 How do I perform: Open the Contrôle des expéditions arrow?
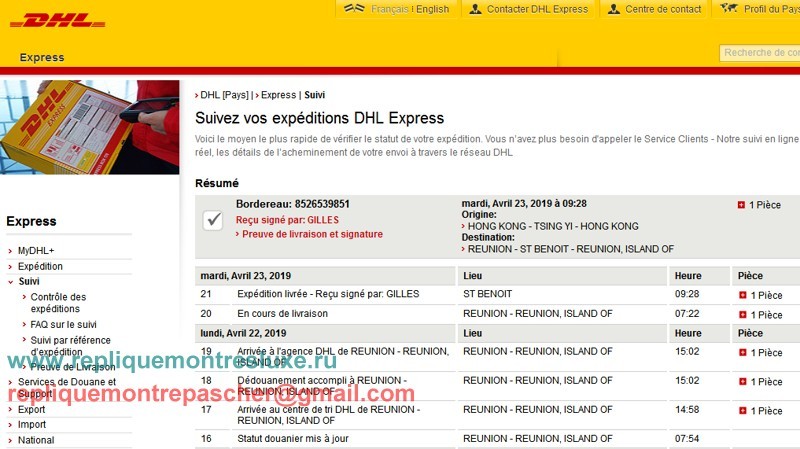pos(24,296)
